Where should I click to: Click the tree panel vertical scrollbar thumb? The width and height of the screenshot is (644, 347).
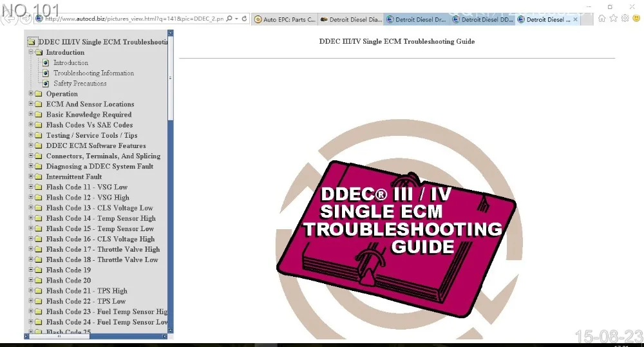click(x=171, y=78)
